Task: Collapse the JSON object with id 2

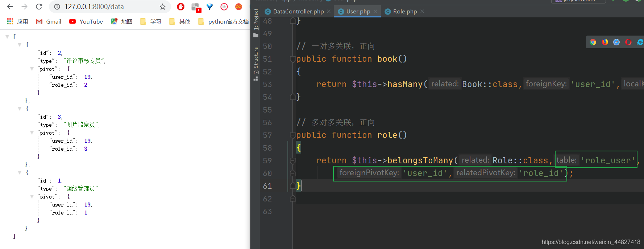Action: tap(20, 45)
